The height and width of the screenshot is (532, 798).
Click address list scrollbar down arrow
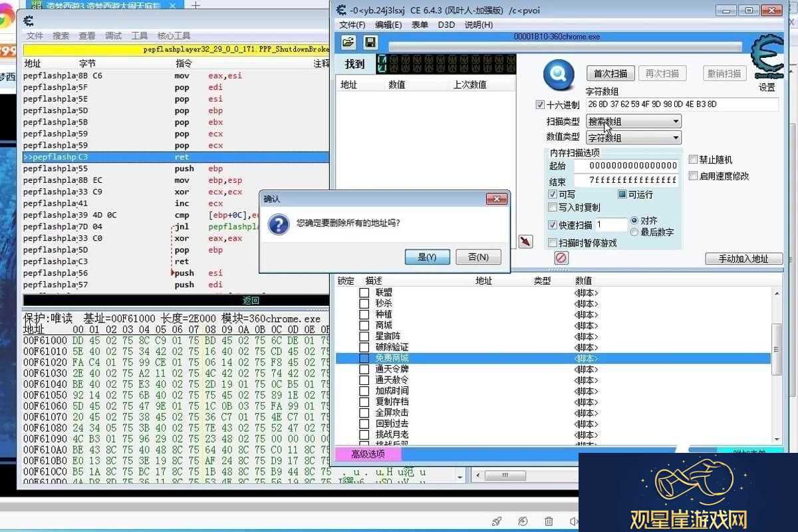(x=776, y=439)
